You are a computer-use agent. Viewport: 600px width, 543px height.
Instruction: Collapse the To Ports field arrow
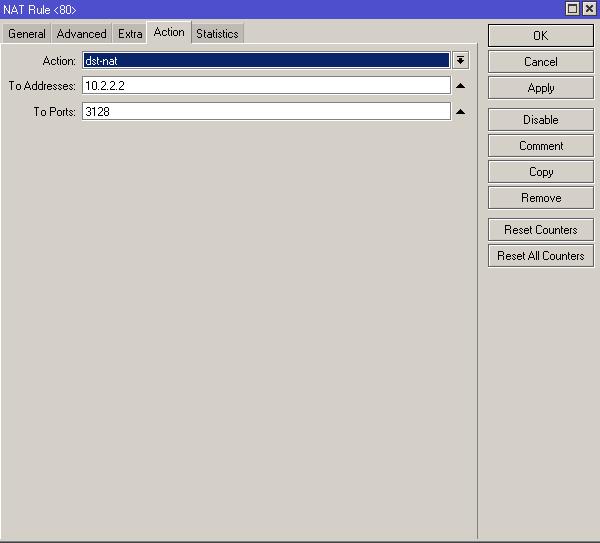pyautogui.click(x=460, y=112)
